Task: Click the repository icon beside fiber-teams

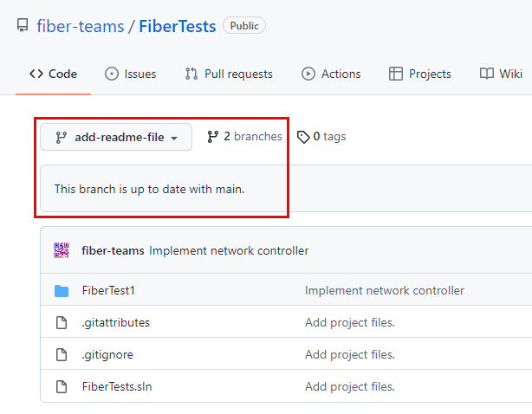Action: click(x=23, y=26)
